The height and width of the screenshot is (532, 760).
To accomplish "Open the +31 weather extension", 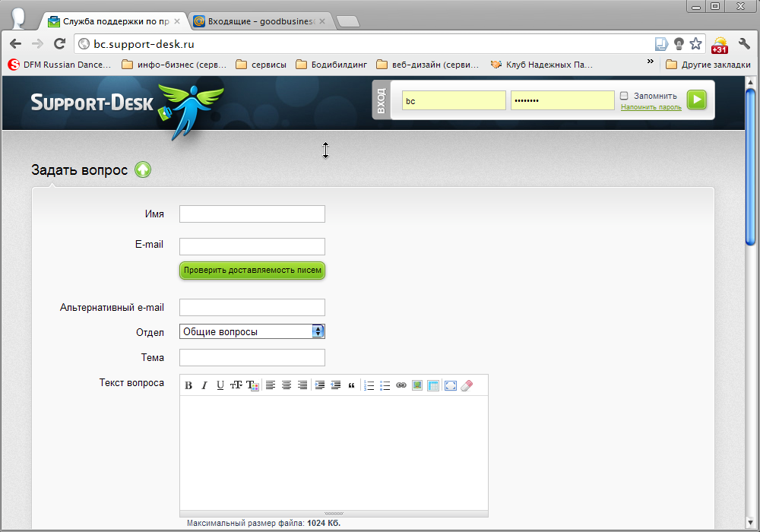I will coord(720,45).
